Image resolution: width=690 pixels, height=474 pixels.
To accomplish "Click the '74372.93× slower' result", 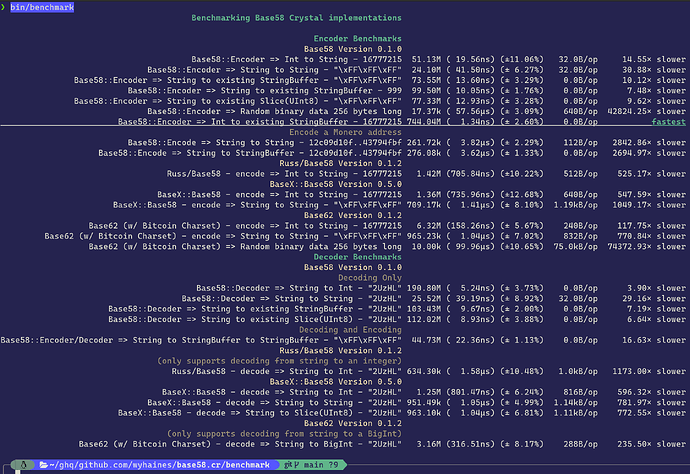I will (646, 246).
